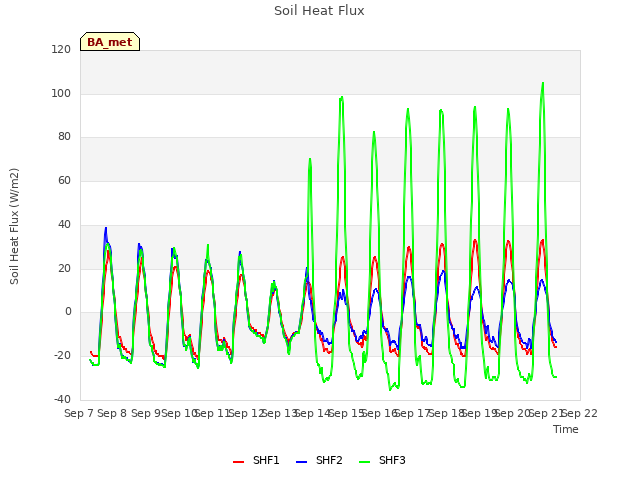Click the red SHF1 legend color marker
Screen dimensions: 640x480
coord(238,462)
